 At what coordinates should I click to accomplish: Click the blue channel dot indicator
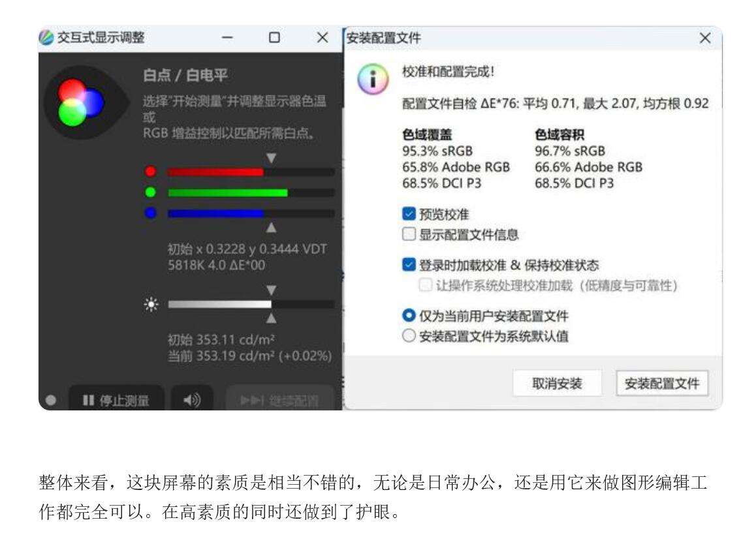[150, 213]
